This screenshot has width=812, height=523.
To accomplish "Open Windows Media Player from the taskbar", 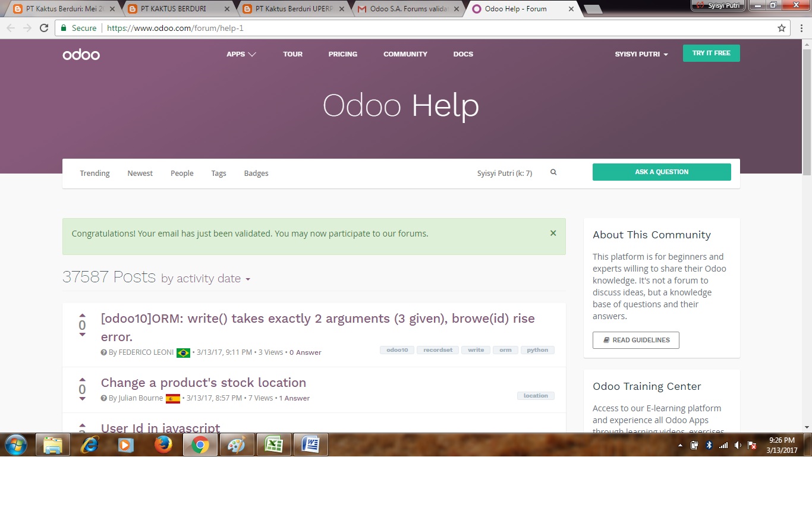I will pos(126,445).
